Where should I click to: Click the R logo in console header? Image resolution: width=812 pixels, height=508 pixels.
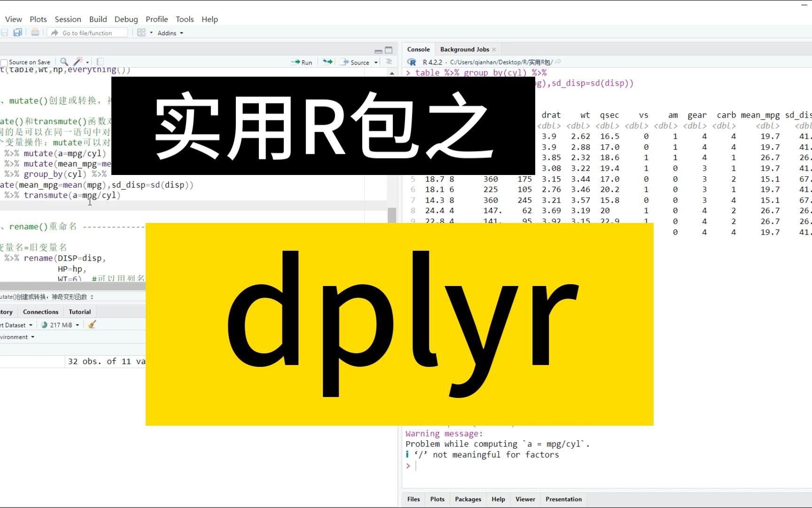tap(412, 62)
